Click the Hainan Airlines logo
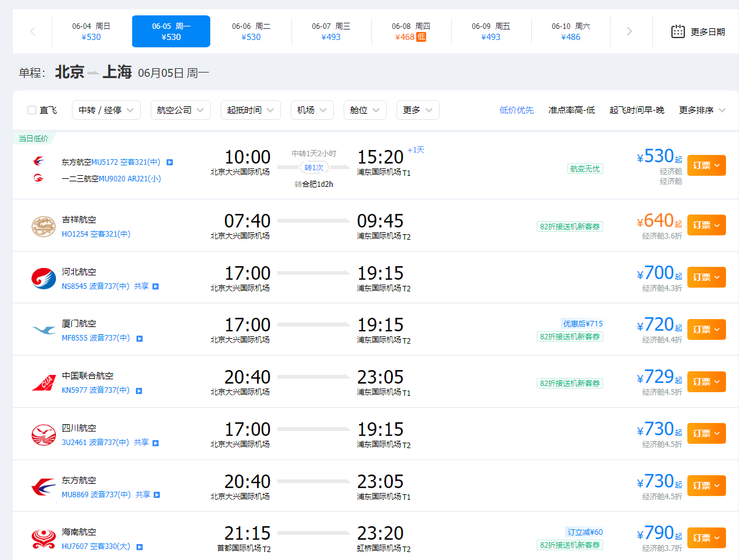The image size is (739, 560). [x=44, y=539]
